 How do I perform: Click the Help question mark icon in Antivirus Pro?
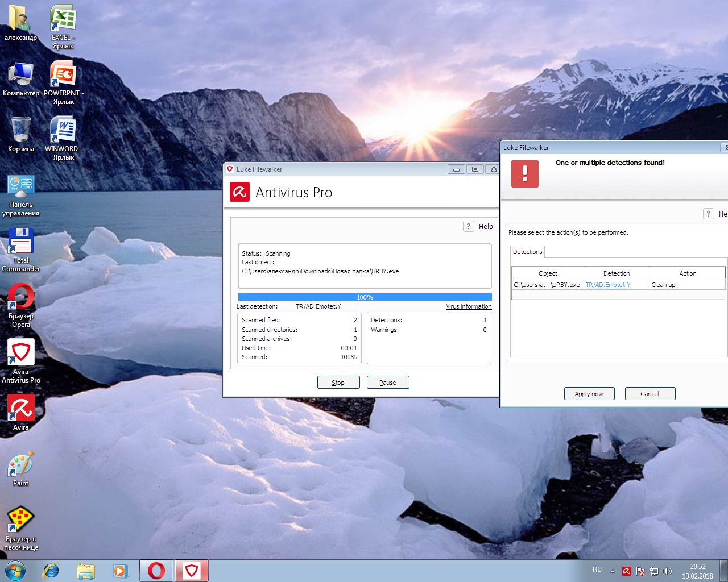tap(468, 226)
